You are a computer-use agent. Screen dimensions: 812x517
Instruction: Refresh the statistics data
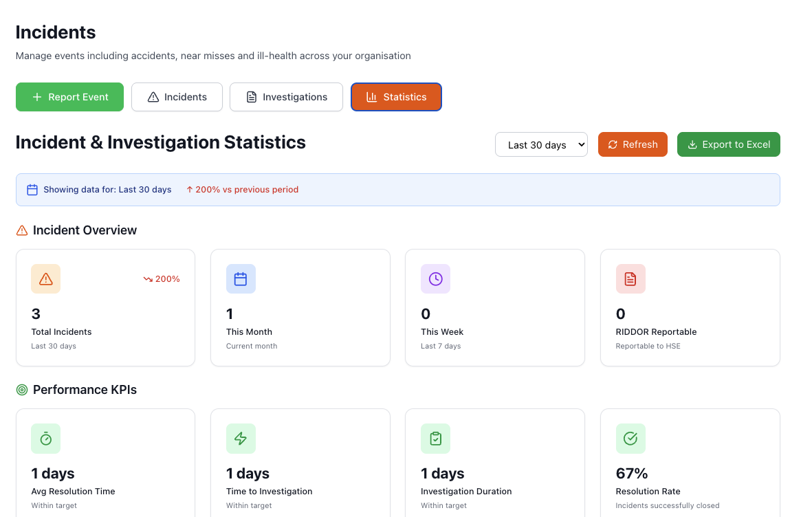click(x=633, y=144)
